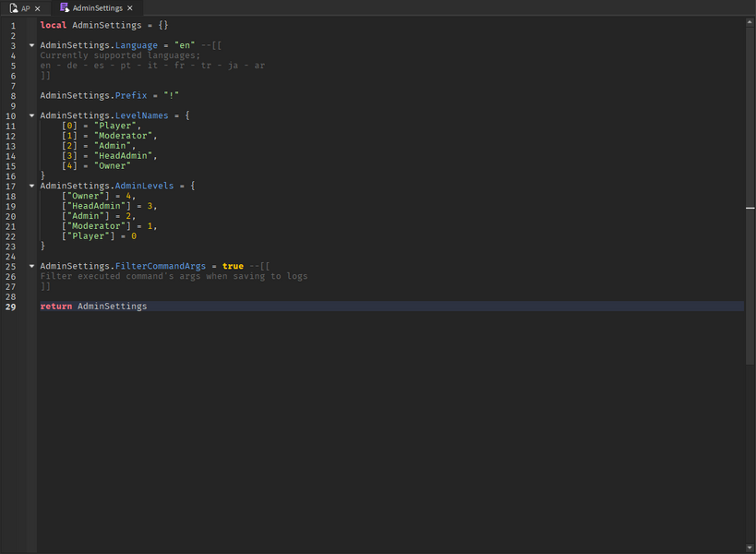Select the AdminSettings tab

pyautogui.click(x=97, y=8)
